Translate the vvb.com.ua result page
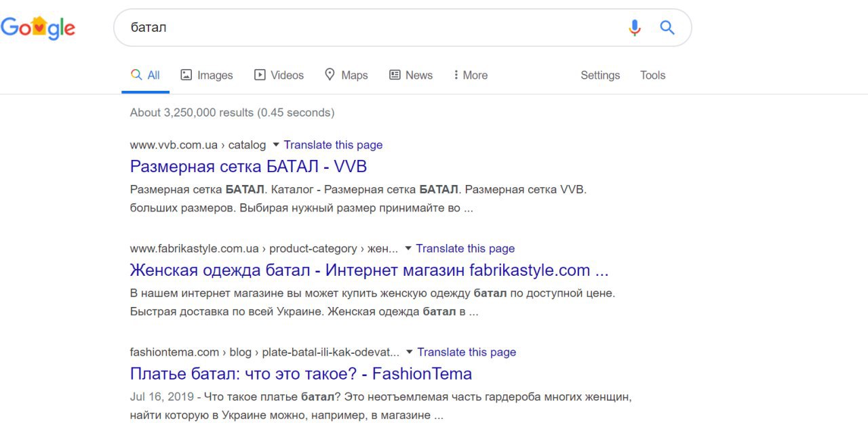 (333, 145)
